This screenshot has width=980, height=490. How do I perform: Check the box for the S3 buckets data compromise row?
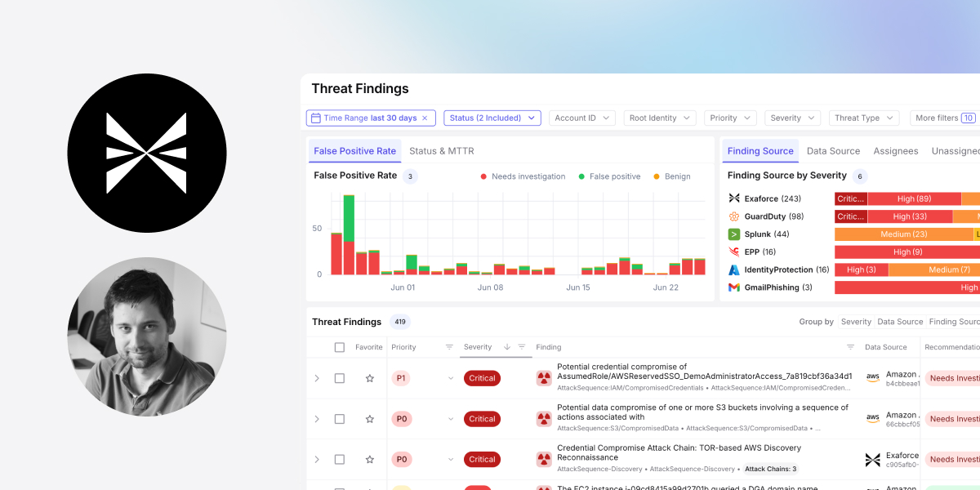340,419
